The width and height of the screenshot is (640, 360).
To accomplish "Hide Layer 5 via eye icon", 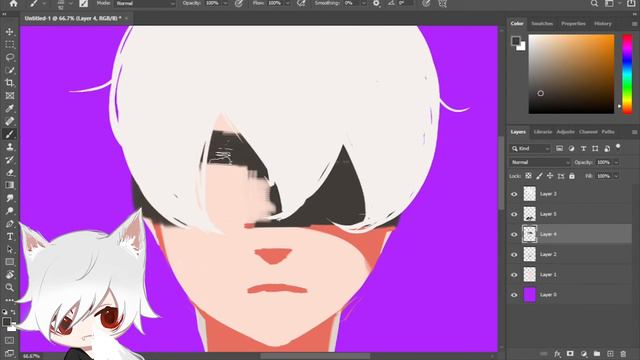I will click(x=514, y=214).
